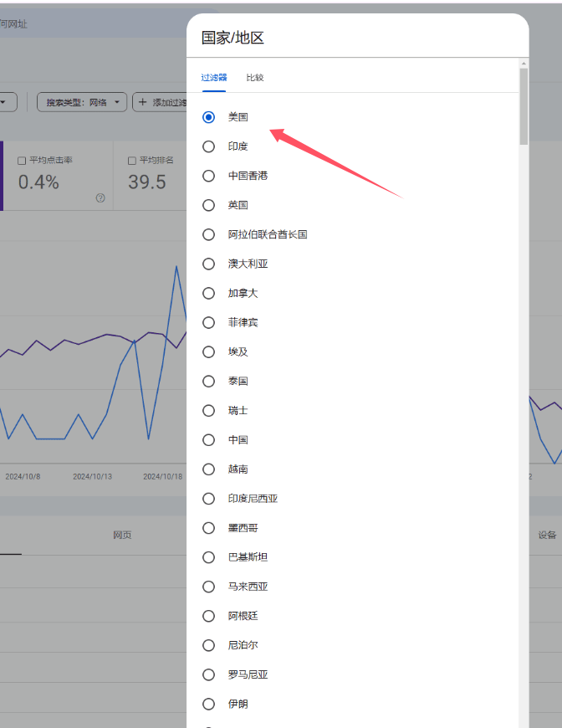Select 印度尼西亚 radio button
The image size is (562, 728).
click(x=209, y=499)
